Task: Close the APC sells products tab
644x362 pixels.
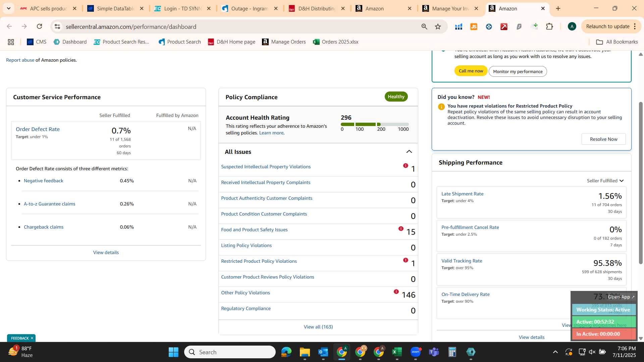Action: point(74,8)
